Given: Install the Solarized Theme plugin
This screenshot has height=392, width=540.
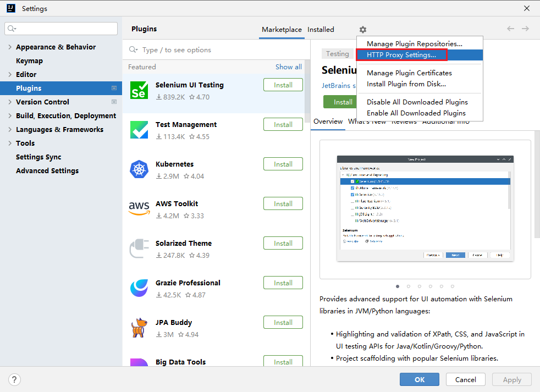Looking at the screenshot, I should coord(283,243).
